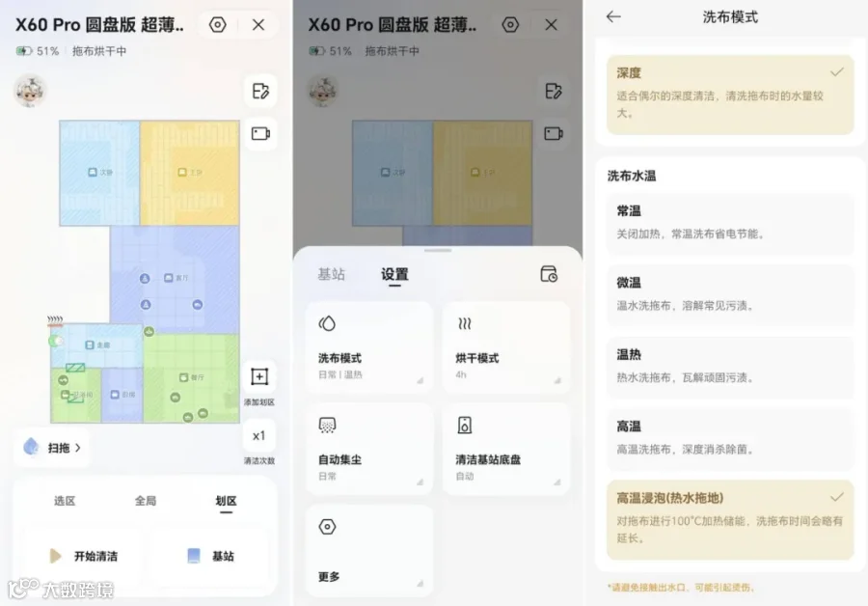This screenshot has width=868, height=606.
Task: Tap the dimmed camera icon in middle panel
Action: [554, 133]
